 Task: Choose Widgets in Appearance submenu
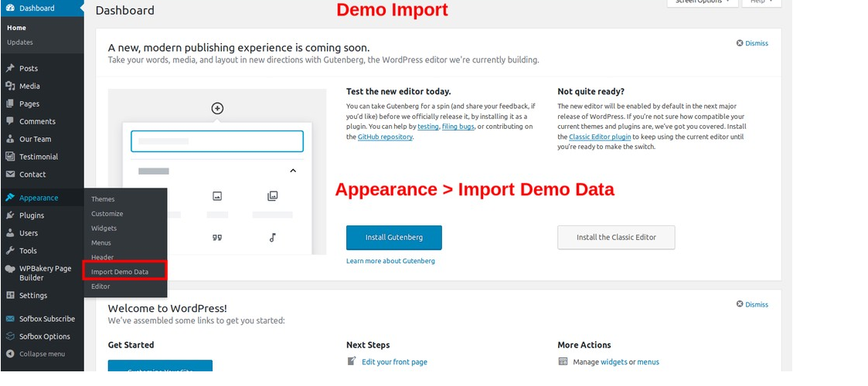(x=104, y=229)
